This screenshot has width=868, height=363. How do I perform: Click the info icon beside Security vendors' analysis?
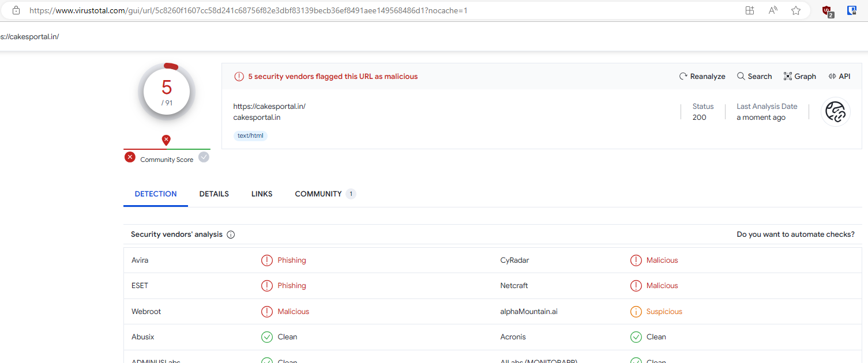(x=231, y=235)
